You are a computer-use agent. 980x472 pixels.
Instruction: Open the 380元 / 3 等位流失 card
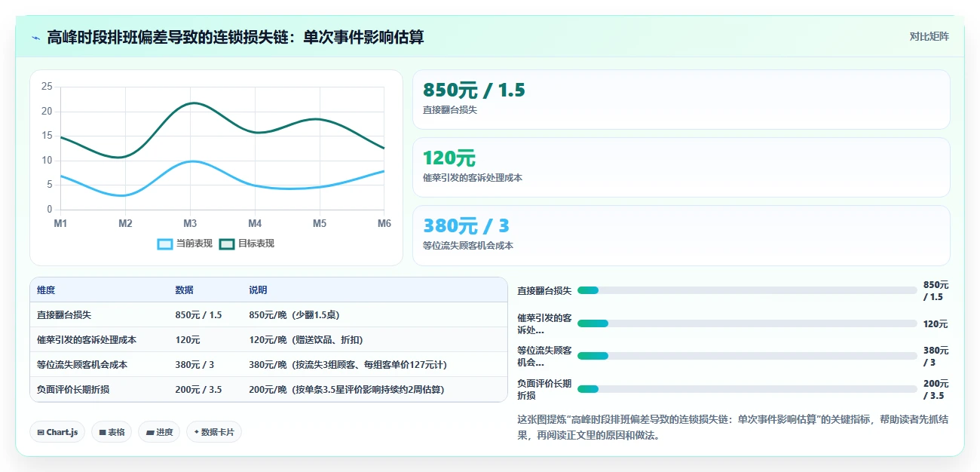click(681, 235)
